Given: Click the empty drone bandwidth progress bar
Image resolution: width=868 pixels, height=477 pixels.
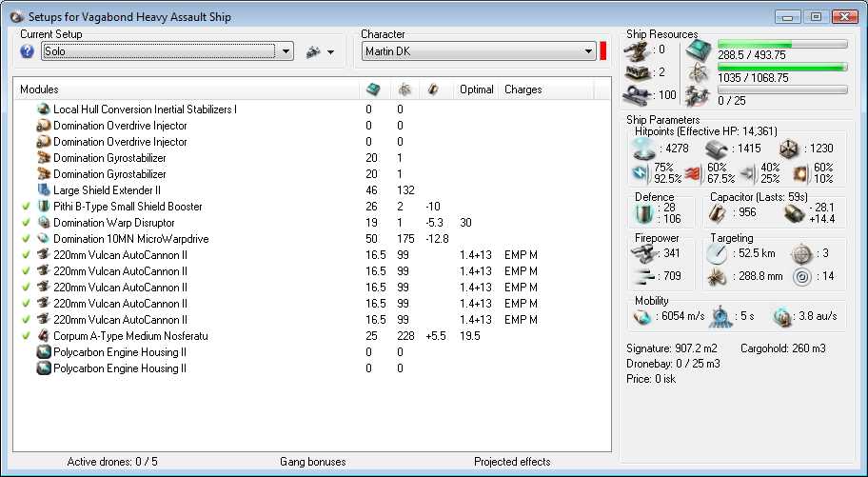Looking at the screenshot, I should pos(782,89).
